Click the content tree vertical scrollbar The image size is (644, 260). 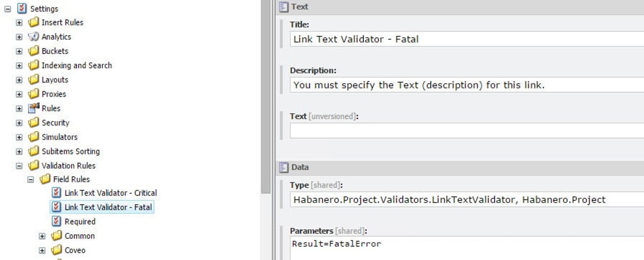[x=266, y=97]
